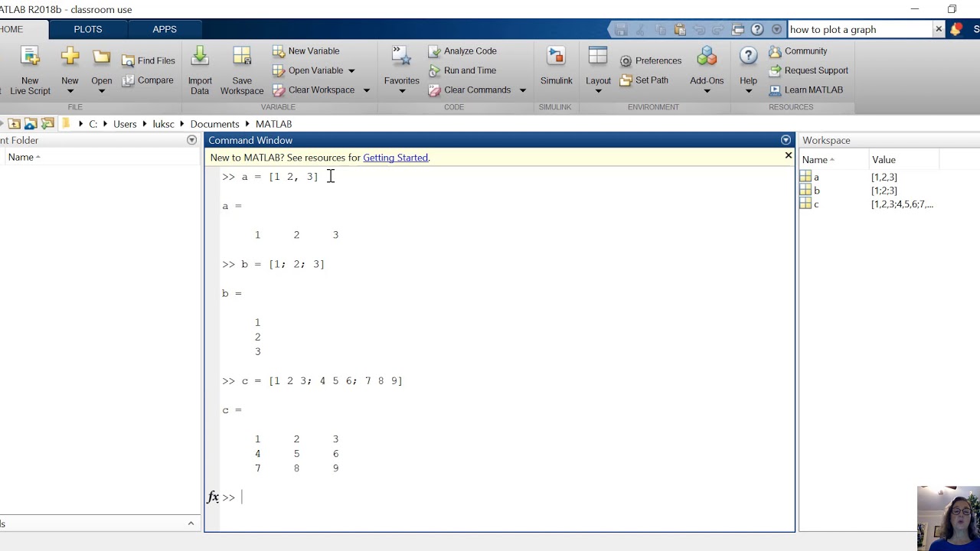
Task: Open the Community link
Action: coord(798,51)
